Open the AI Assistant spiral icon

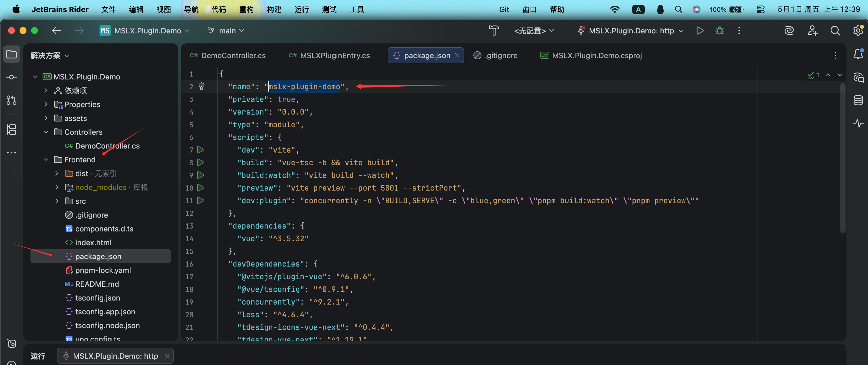[x=789, y=31]
